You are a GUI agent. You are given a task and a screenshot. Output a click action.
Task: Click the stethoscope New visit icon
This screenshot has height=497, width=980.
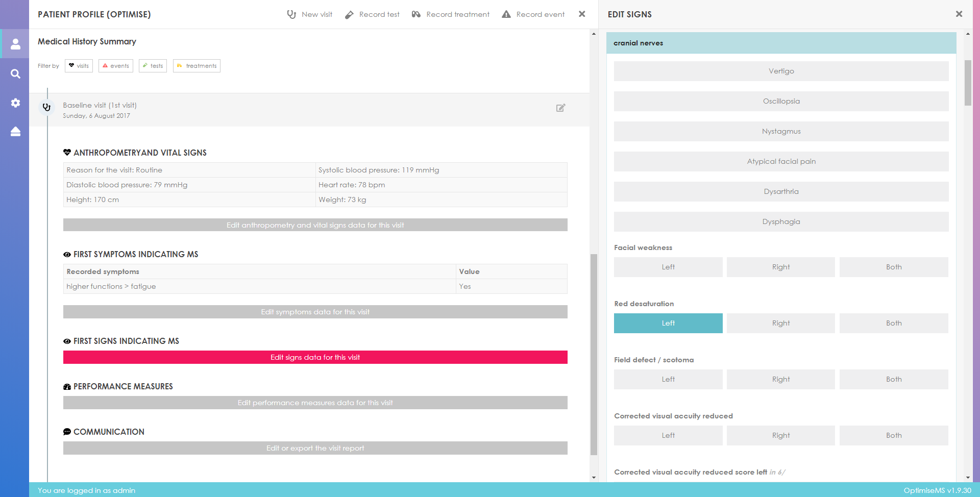(291, 14)
